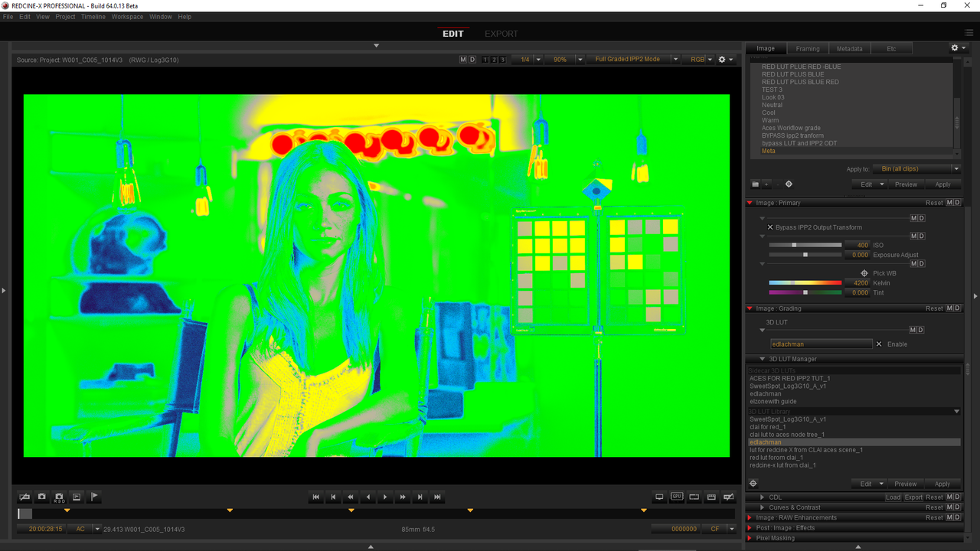Open Apply to Bin (all clips) dropdown
The width and height of the screenshot is (980, 551).
tap(916, 169)
